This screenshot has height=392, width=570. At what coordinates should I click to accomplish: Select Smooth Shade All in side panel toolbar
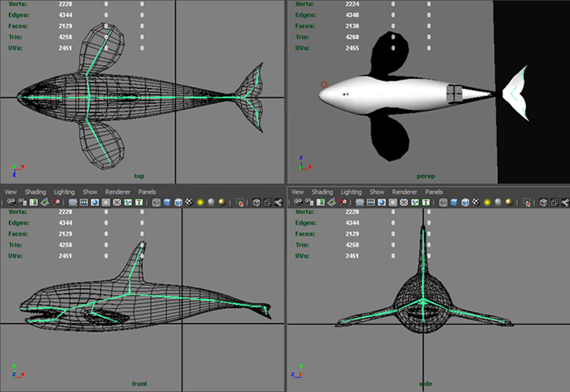454,203
